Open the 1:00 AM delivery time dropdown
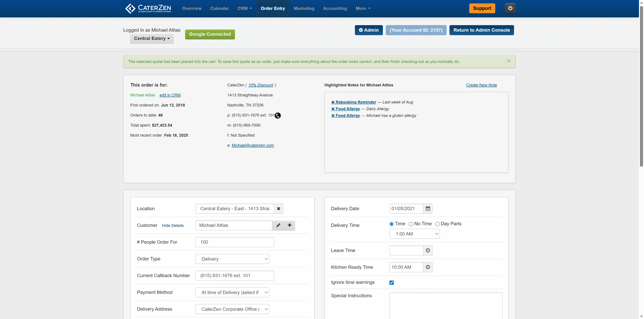 [x=414, y=234]
